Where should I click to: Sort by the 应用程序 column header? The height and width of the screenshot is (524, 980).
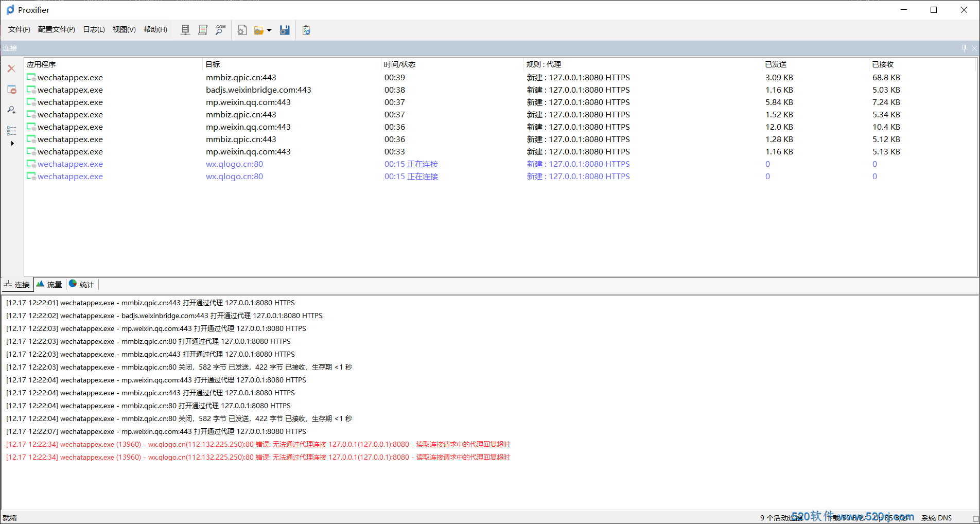tap(113, 64)
